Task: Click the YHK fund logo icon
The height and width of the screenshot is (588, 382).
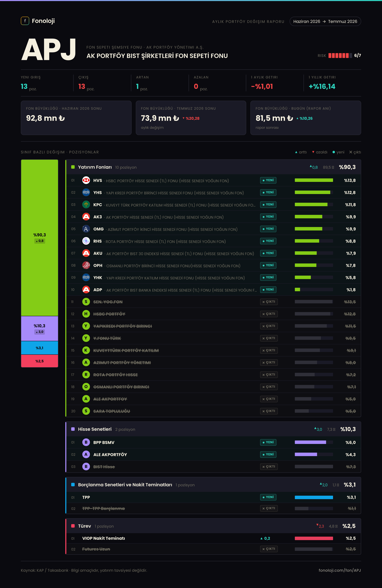Action: click(86, 277)
